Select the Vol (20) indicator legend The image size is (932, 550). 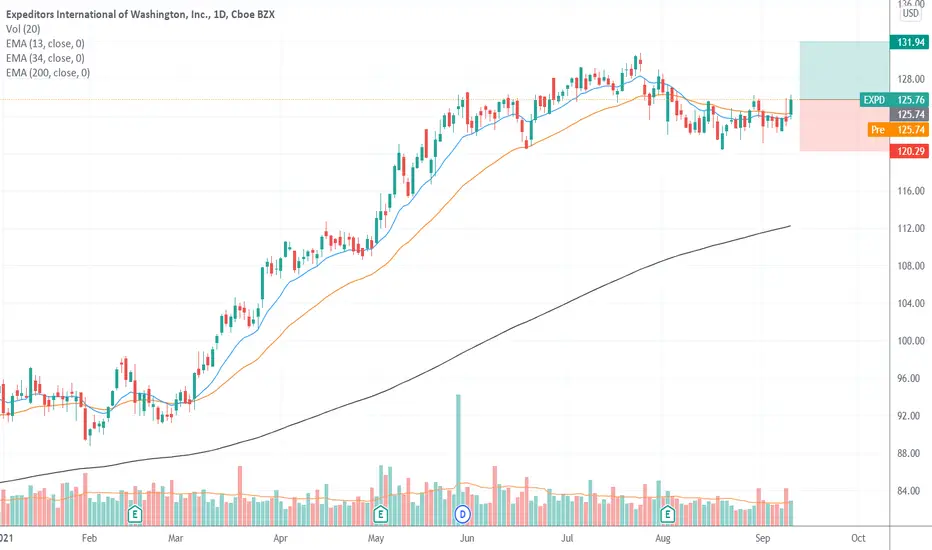tap(23, 29)
